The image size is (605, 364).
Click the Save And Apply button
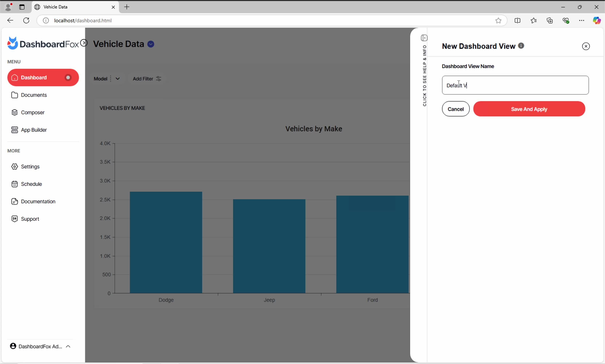click(529, 109)
